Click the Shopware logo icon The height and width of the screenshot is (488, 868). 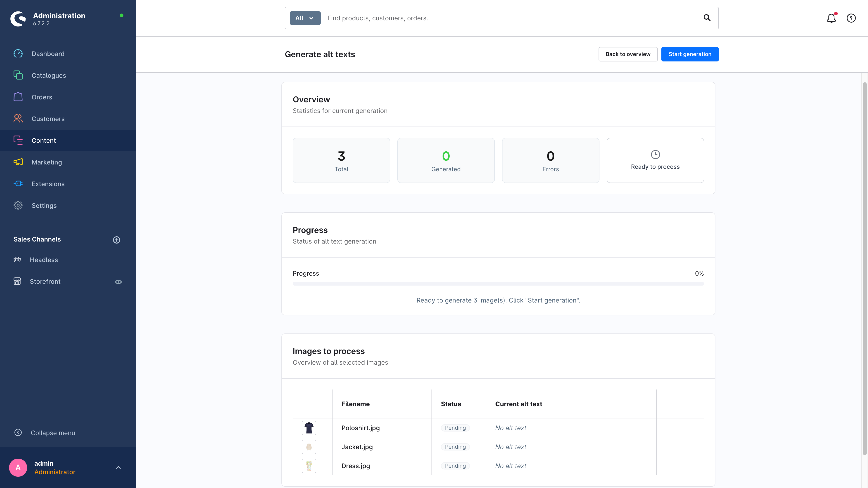tap(18, 19)
